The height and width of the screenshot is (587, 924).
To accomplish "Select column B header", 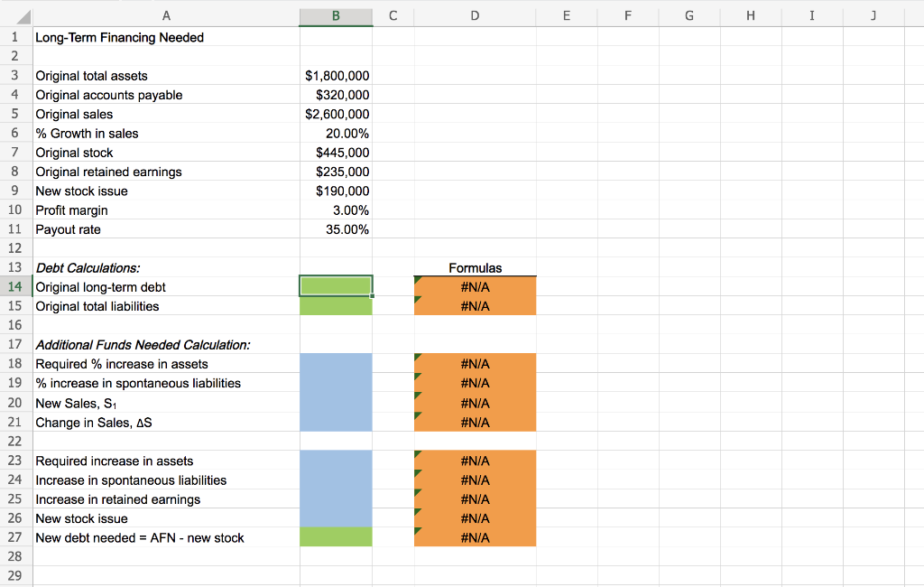I will click(x=336, y=16).
